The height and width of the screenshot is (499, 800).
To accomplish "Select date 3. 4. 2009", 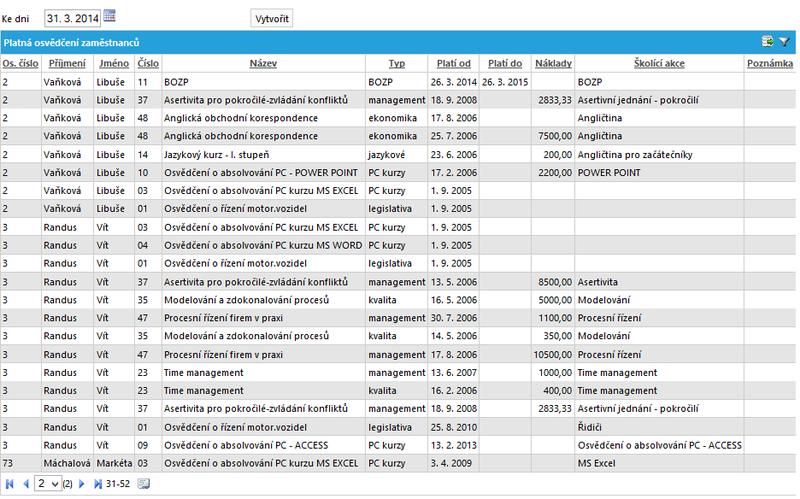I will 452,463.
